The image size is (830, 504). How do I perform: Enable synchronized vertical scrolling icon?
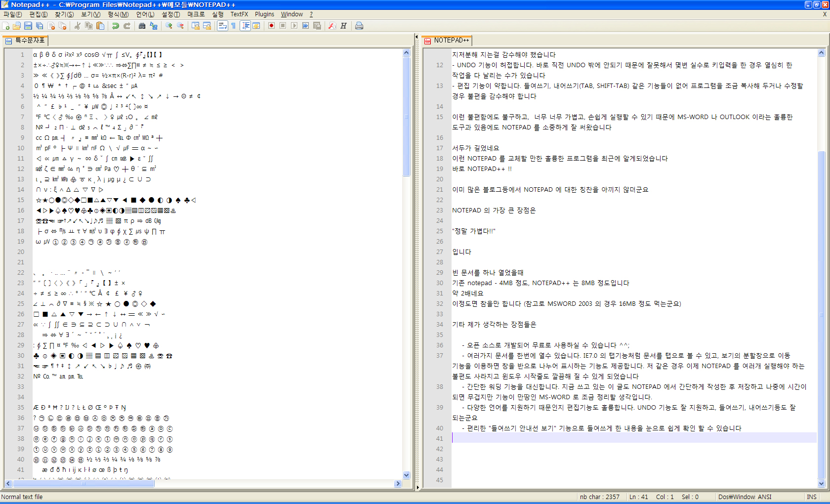coord(196,26)
